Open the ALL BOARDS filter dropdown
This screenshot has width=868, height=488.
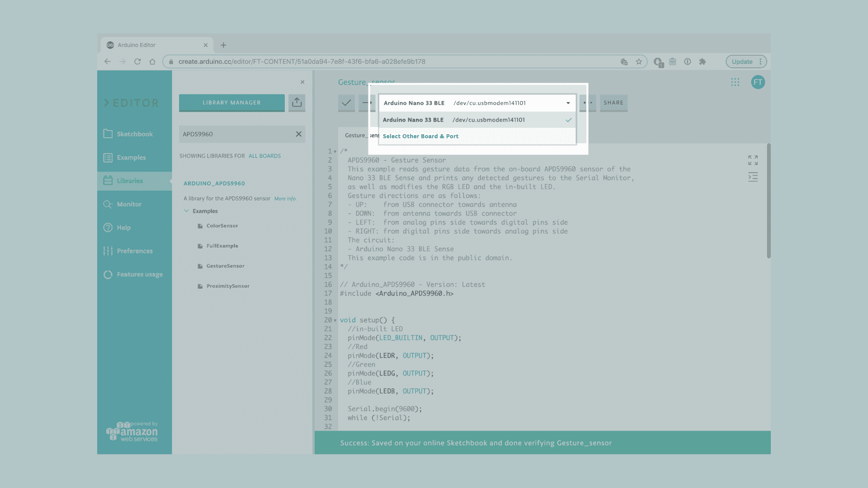tap(264, 156)
